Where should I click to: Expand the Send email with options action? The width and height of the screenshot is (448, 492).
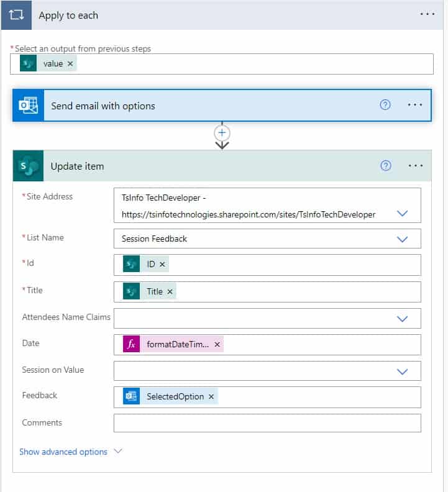click(222, 106)
